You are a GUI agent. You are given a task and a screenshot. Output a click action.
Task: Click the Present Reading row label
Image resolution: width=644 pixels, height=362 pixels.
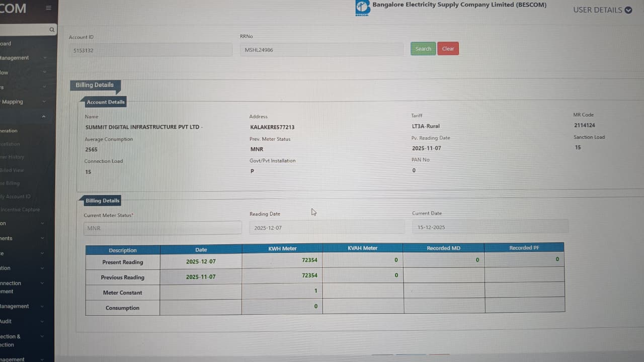click(123, 262)
